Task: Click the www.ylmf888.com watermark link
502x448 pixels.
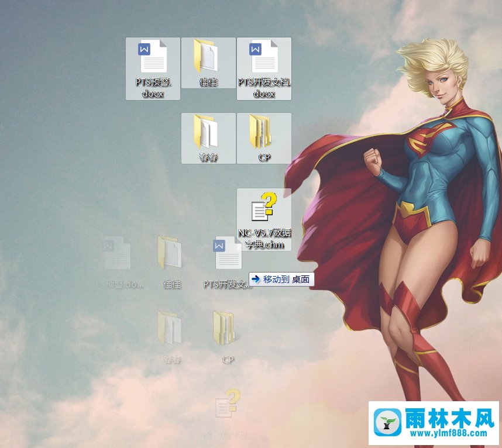Action: click(x=449, y=434)
